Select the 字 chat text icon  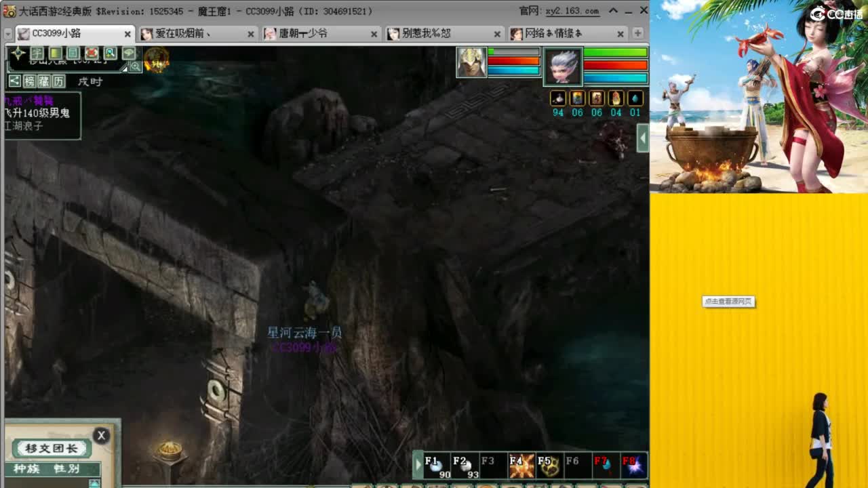37,53
